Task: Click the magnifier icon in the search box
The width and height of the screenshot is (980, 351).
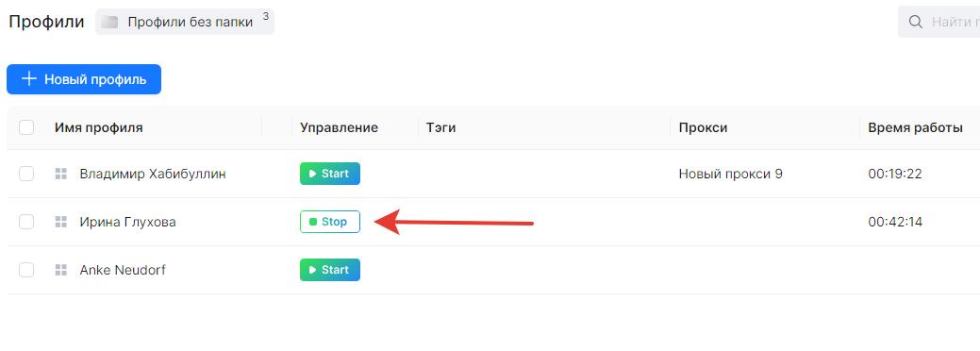Action: (x=916, y=22)
